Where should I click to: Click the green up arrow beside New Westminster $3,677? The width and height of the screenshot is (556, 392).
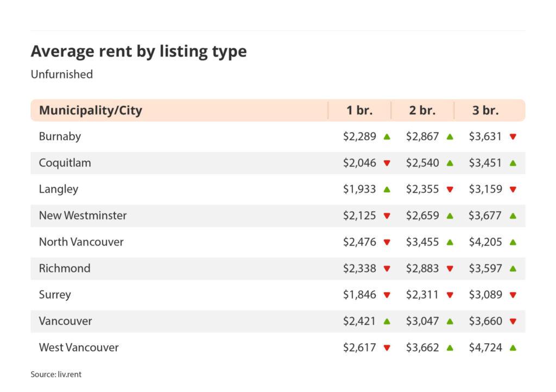[513, 216]
